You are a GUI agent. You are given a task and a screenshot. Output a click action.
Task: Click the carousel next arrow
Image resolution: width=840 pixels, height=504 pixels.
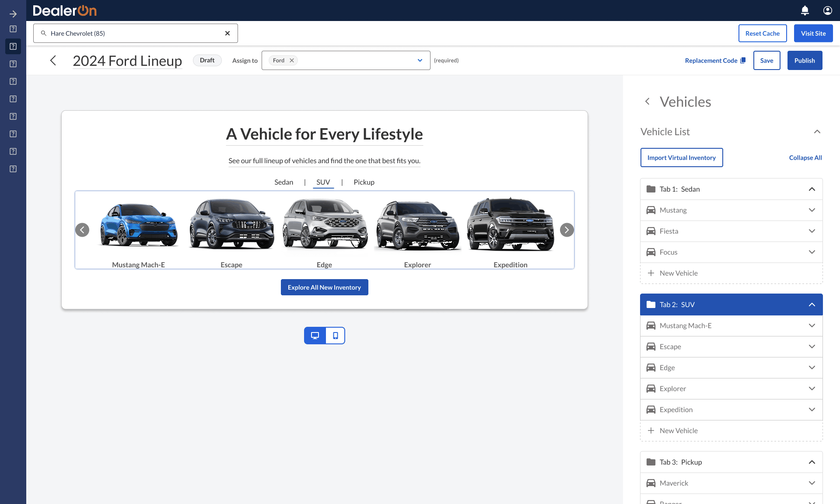pyautogui.click(x=567, y=230)
